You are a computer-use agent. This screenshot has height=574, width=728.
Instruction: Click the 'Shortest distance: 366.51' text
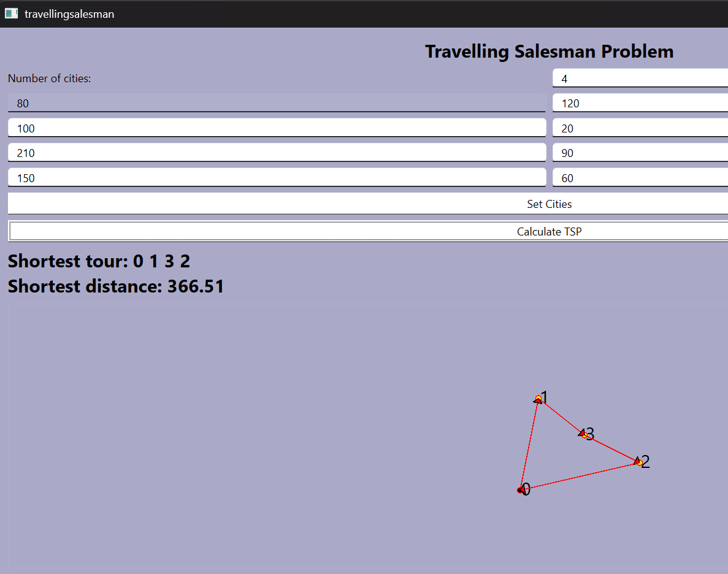coord(116,286)
